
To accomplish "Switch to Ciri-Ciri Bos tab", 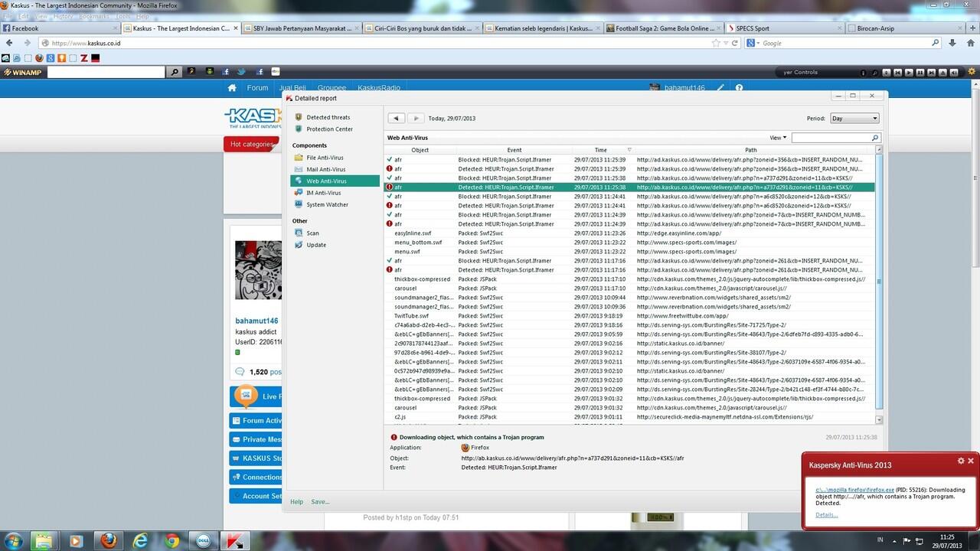I will click(x=423, y=28).
